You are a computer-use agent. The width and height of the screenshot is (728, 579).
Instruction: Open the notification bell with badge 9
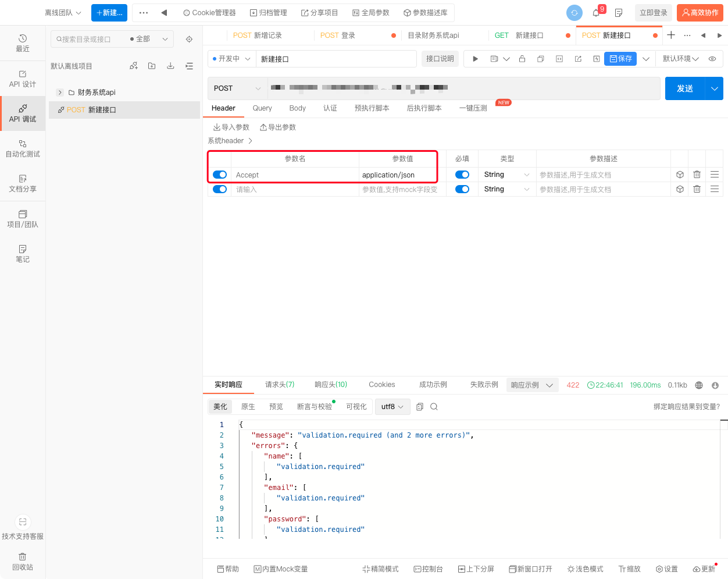coord(597,12)
